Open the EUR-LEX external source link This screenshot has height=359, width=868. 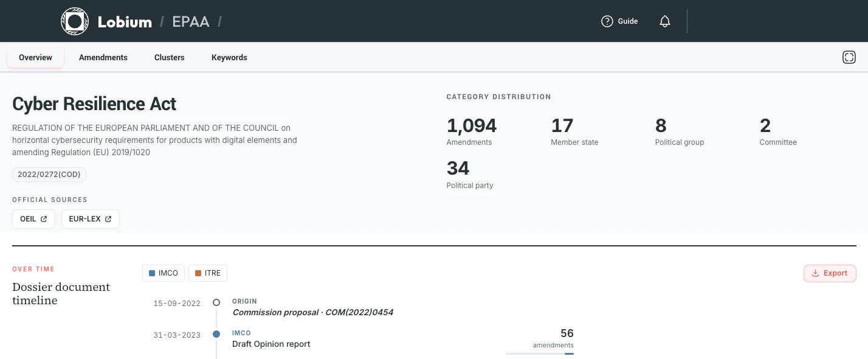(91, 219)
